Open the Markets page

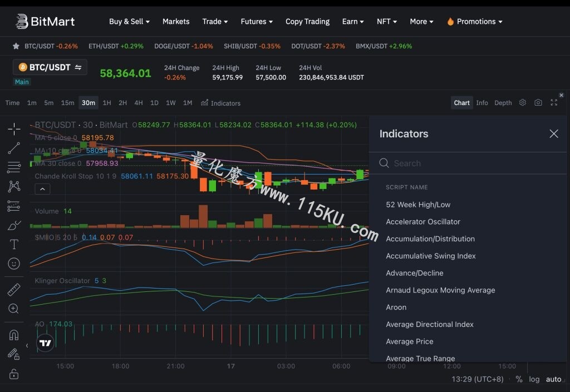[x=176, y=22]
